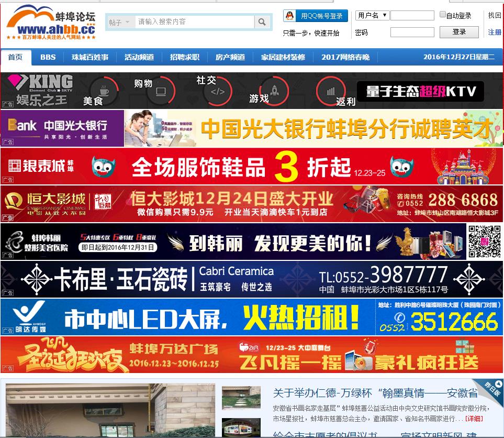This screenshot has height=438, width=504.
Task: Open the large building photo thumbnail
Action: click(x=110, y=410)
